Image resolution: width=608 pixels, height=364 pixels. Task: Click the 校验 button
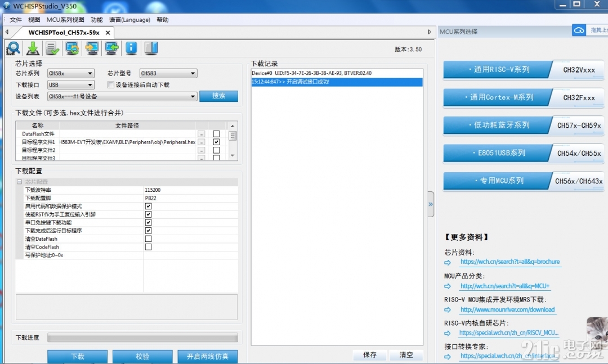point(142,356)
